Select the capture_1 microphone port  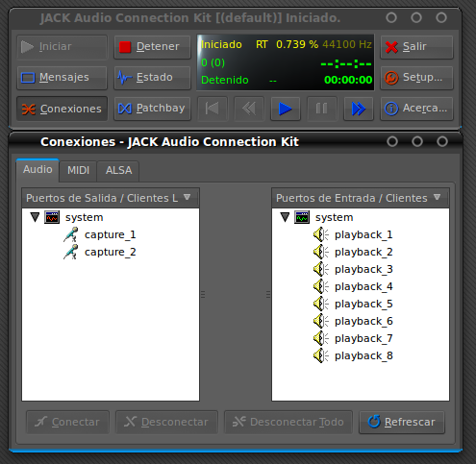pyautogui.click(x=100, y=234)
